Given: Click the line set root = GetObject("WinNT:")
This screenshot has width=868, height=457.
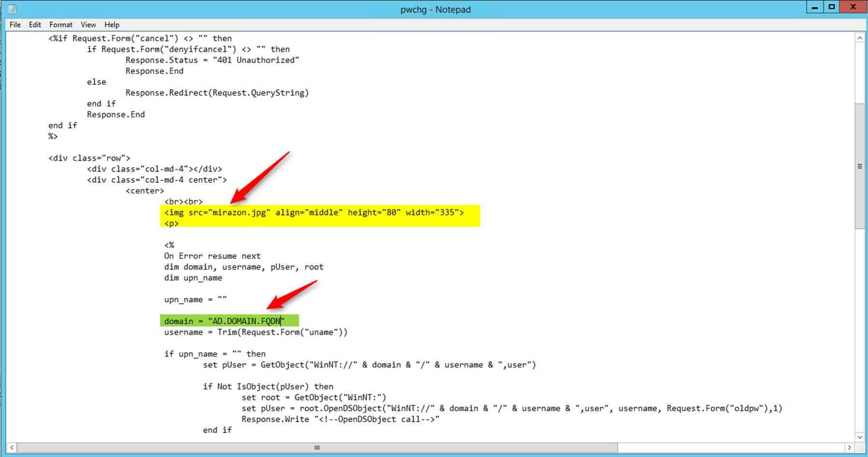Looking at the screenshot, I should (314, 398).
